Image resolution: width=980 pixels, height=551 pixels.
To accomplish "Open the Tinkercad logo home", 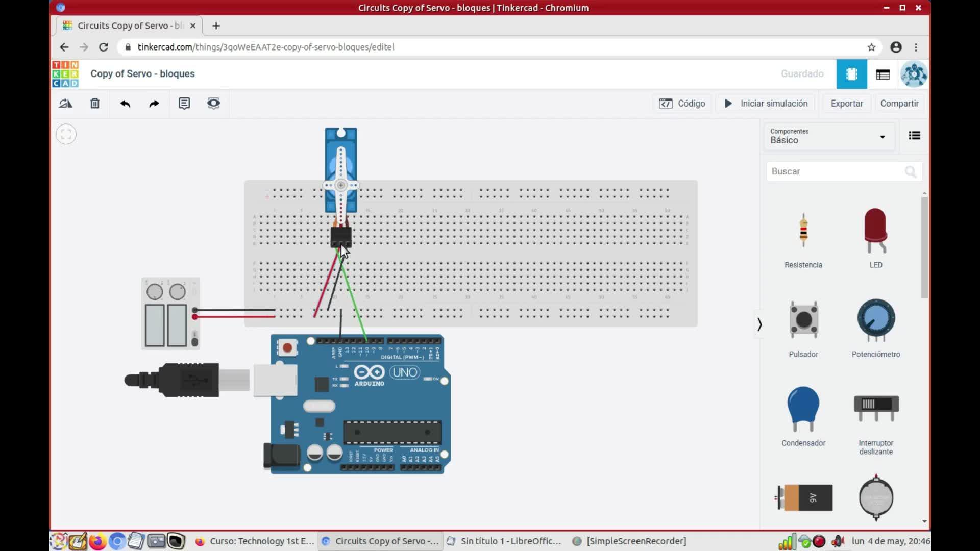I will click(x=65, y=74).
